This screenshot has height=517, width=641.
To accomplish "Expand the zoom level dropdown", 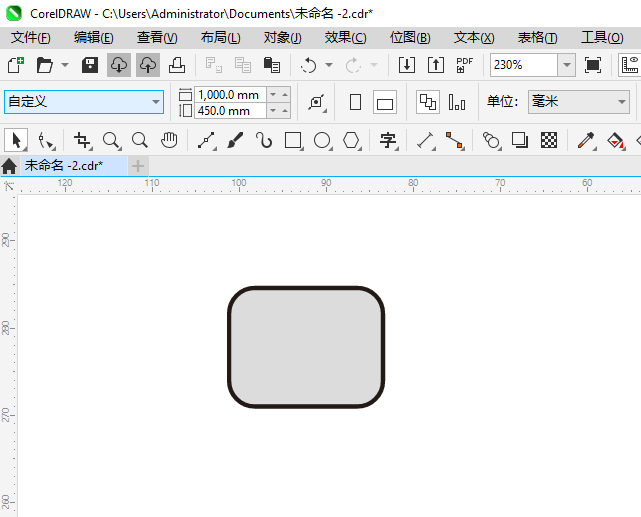I will 566,65.
